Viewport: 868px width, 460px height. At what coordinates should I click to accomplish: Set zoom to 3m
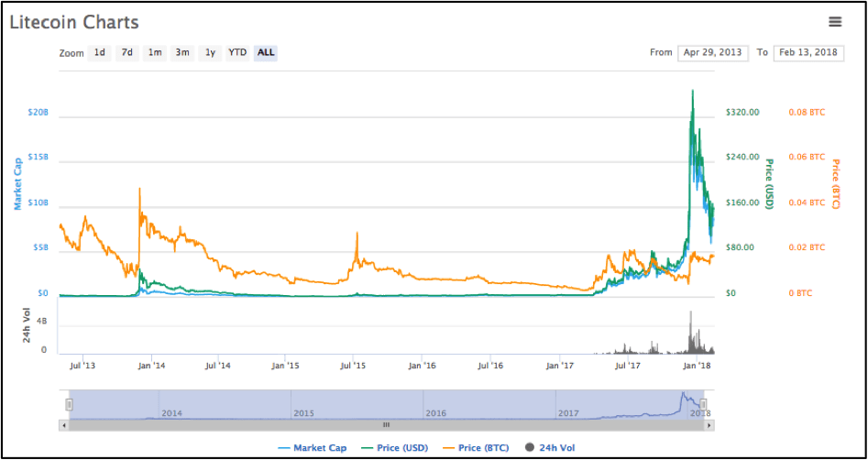tap(182, 52)
